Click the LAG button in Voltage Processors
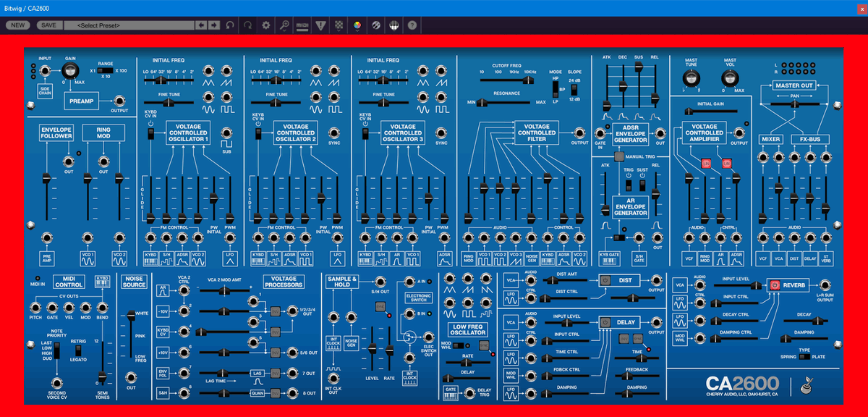 click(258, 374)
